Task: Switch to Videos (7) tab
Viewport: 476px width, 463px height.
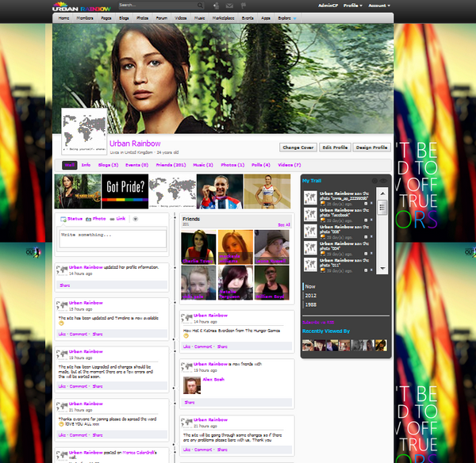Action: point(290,165)
